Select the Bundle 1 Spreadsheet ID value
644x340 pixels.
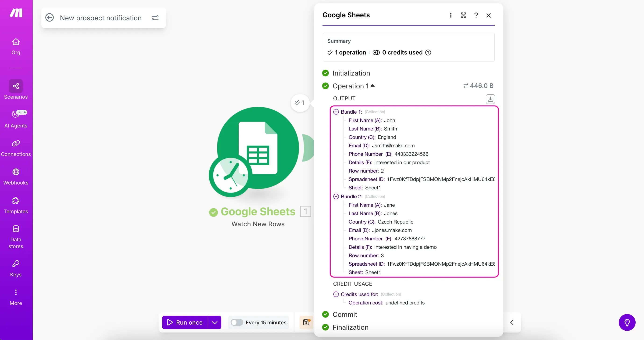point(441,179)
